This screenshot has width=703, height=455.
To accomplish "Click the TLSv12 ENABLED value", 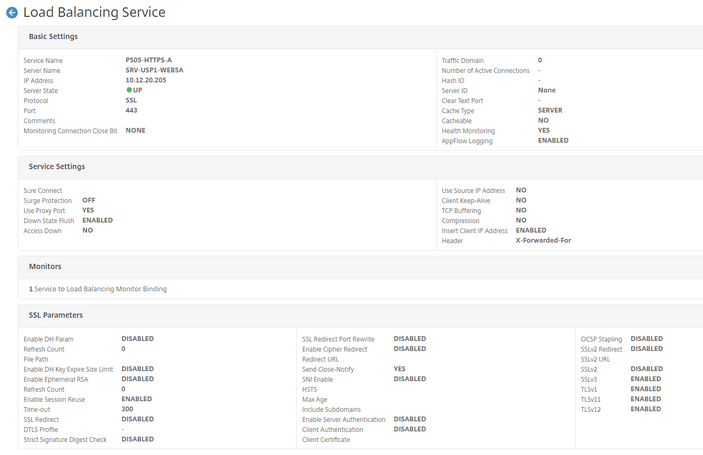I will click(645, 409).
